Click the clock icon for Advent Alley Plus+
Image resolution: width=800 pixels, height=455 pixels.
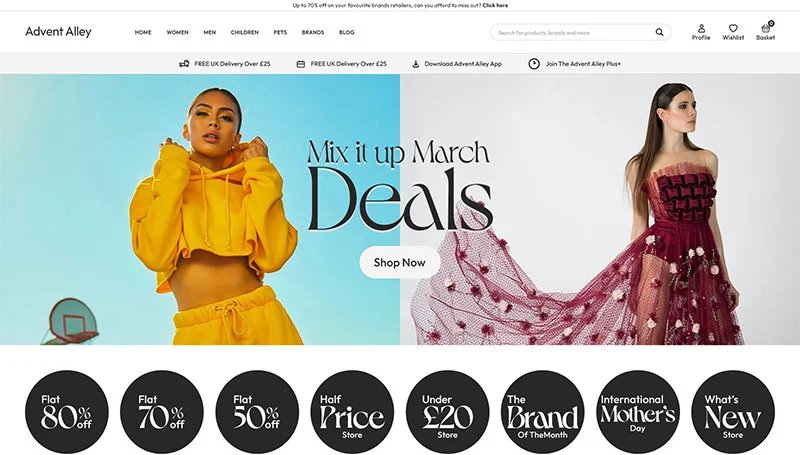pos(534,64)
